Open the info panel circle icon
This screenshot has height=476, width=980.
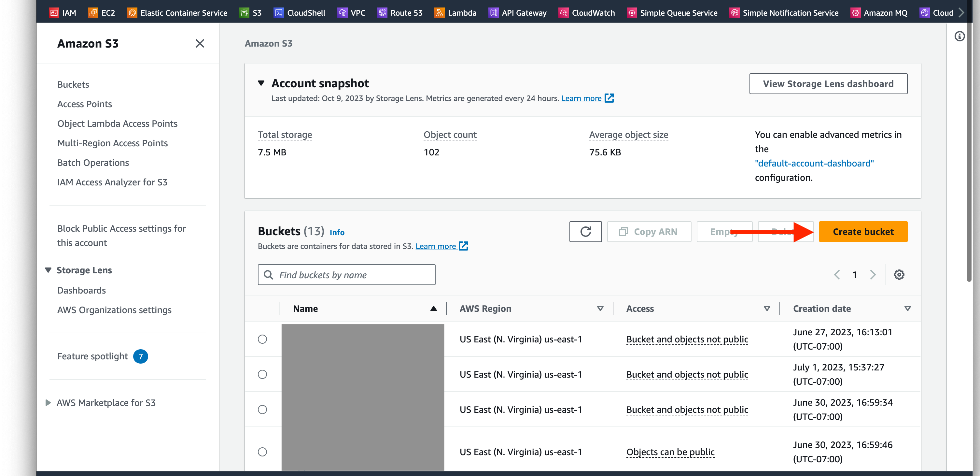959,36
